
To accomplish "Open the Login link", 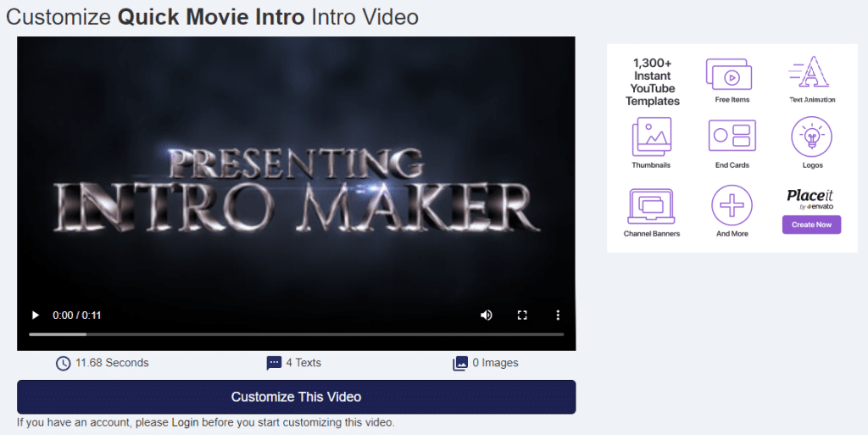I will coord(186,422).
